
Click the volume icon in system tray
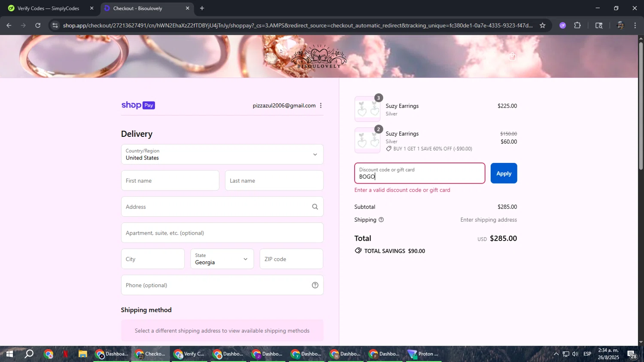pos(575,354)
